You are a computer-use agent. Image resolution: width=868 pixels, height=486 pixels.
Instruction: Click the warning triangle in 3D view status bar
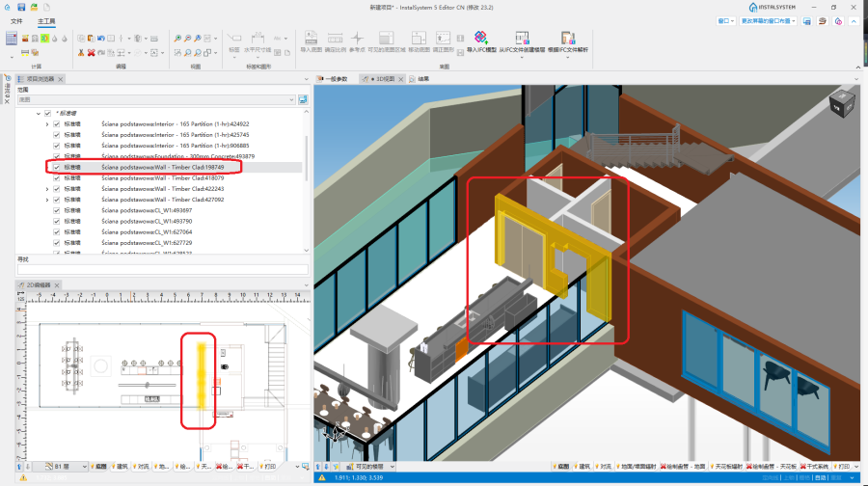click(x=321, y=477)
